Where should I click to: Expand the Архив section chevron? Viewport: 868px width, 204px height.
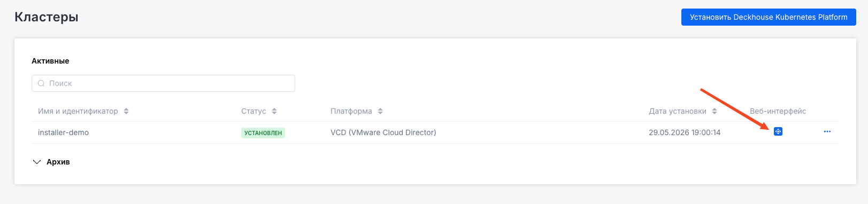37,162
